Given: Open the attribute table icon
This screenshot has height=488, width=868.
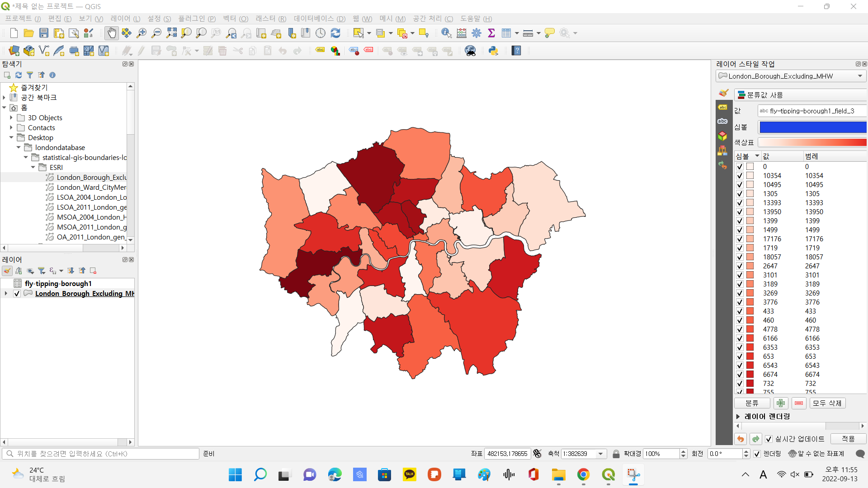Looking at the screenshot, I should (506, 33).
